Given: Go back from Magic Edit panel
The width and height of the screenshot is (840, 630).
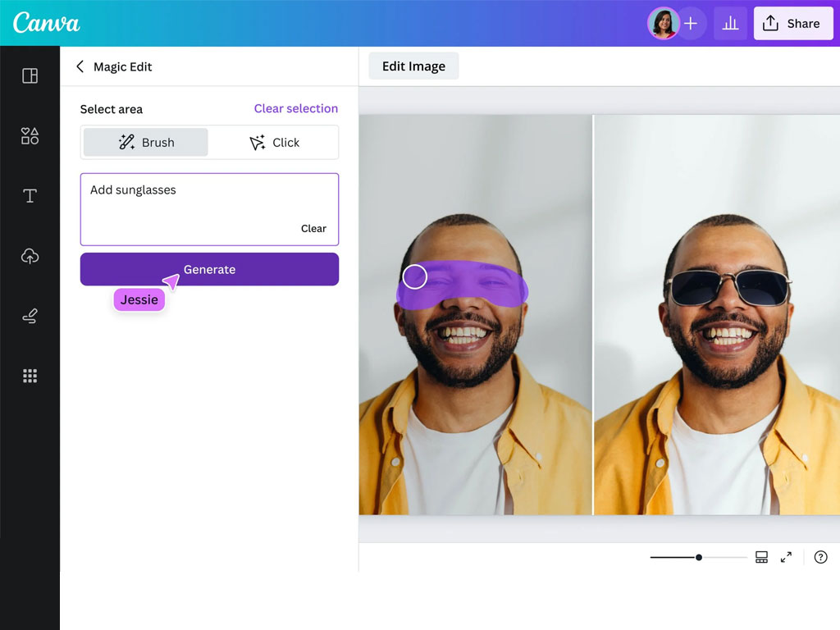Looking at the screenshot, I should tap(80, 67).
